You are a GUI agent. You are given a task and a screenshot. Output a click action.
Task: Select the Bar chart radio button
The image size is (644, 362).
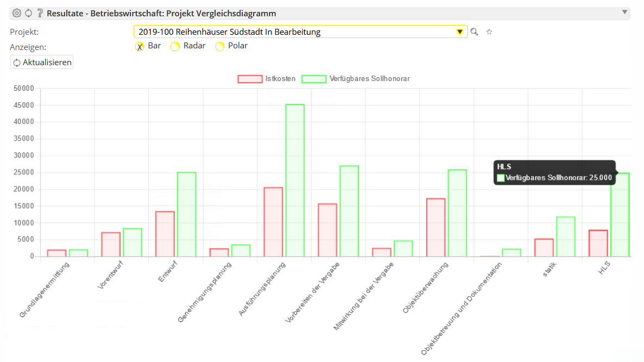click(x=140, y=46)
